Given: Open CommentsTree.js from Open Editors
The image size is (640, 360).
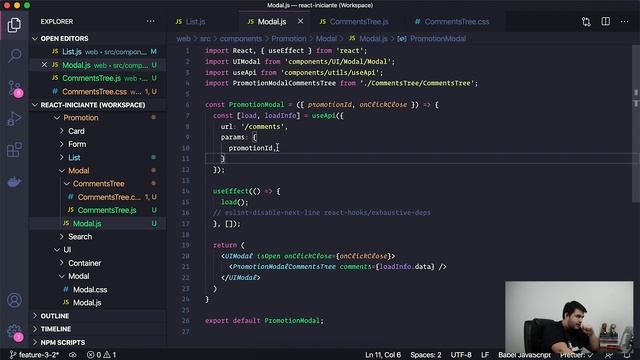Looking at the screenshot, I should pos(98,78).
